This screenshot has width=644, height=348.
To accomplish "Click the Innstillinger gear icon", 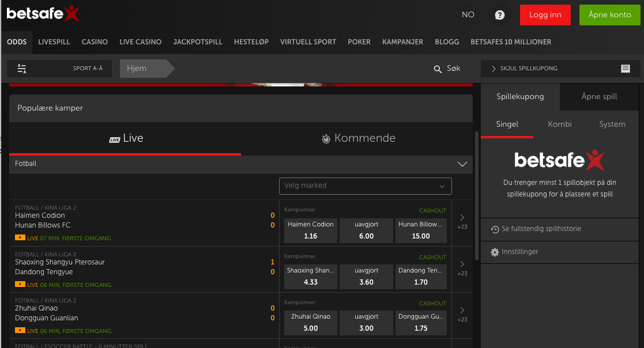I will coord(495,252).
